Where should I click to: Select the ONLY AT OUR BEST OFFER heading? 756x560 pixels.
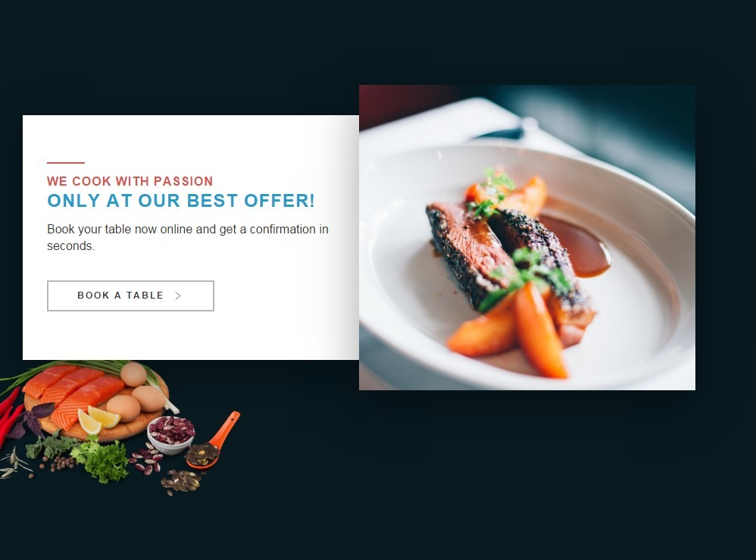click(181, 201)
